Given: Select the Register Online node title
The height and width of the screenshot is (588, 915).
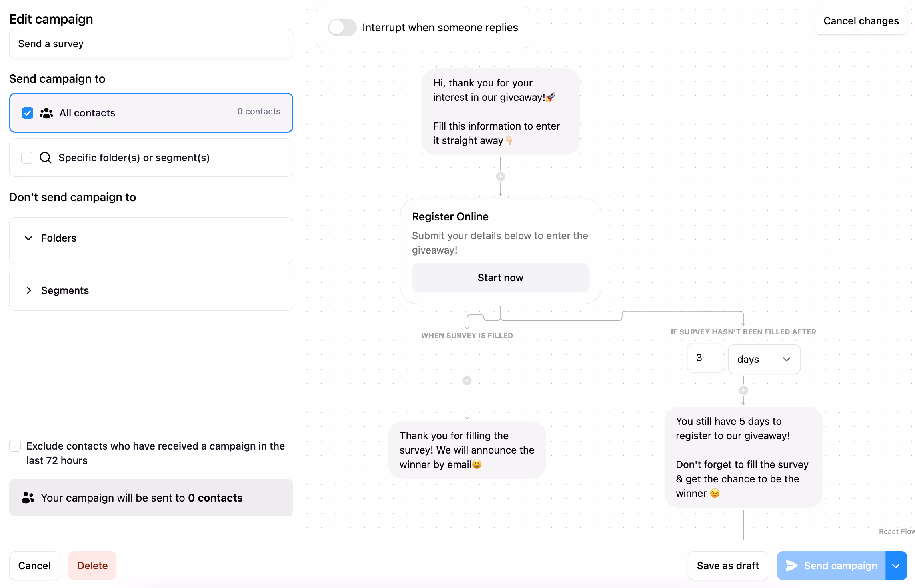Looking at the screenshot, I should click(450, 216).
